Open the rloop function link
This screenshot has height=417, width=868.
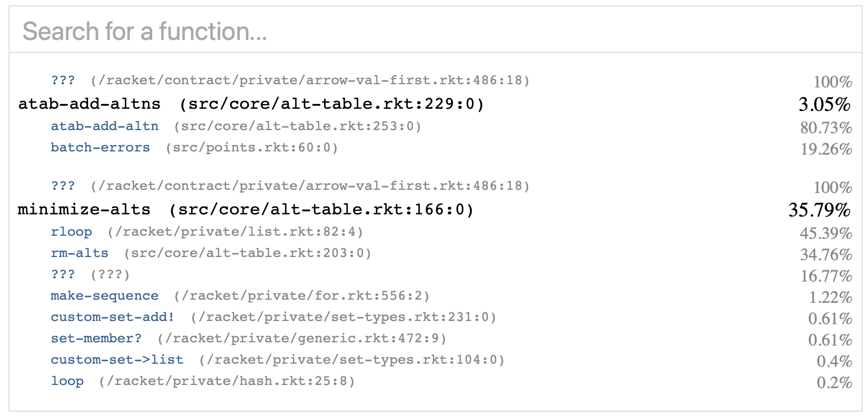point(72,232)
